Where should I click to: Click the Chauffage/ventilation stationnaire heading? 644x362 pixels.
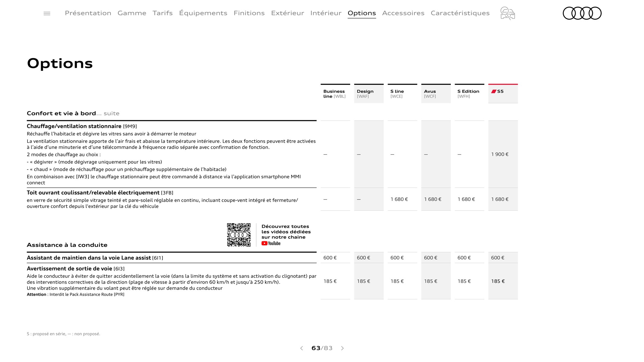point(82,126)
